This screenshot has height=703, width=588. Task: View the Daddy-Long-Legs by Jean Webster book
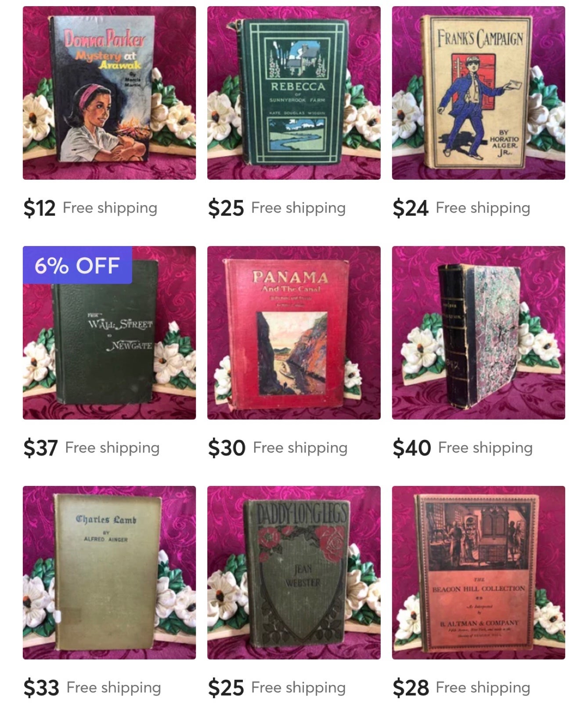point(294,573)
